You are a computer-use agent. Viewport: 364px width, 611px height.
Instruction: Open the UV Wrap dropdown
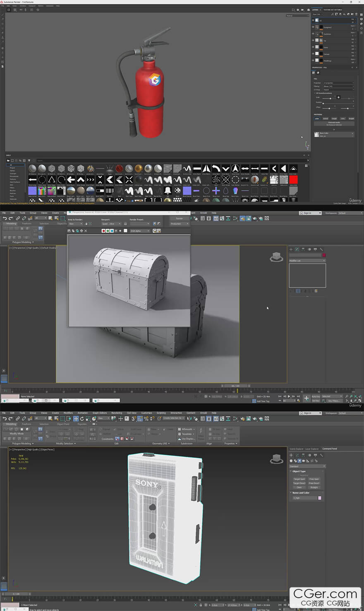pos(339,89)
